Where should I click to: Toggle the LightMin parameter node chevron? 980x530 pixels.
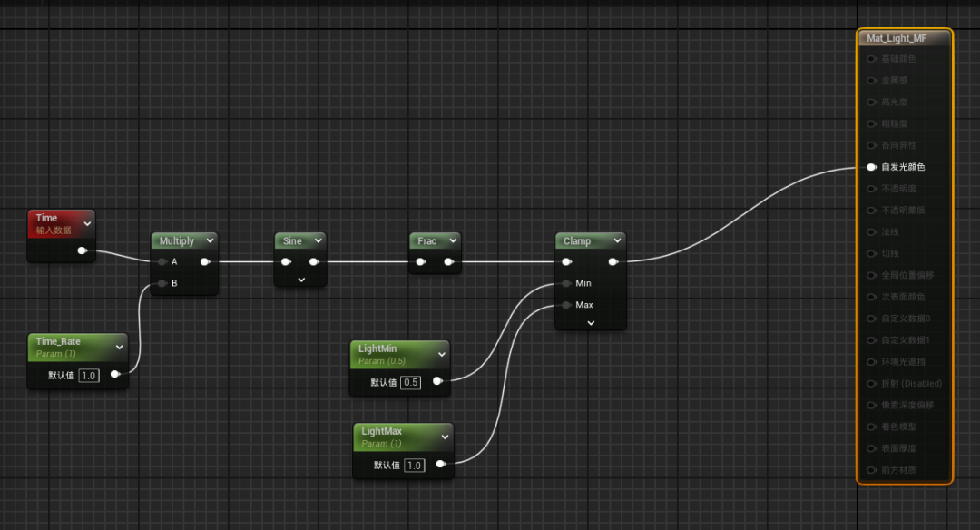(442, 354)
